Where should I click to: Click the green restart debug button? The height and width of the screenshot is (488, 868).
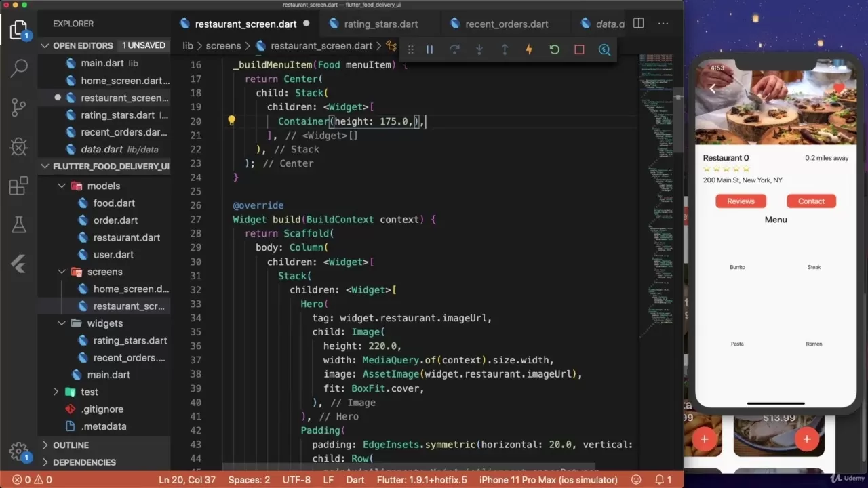pyautogui.click(x=554, y=49)
